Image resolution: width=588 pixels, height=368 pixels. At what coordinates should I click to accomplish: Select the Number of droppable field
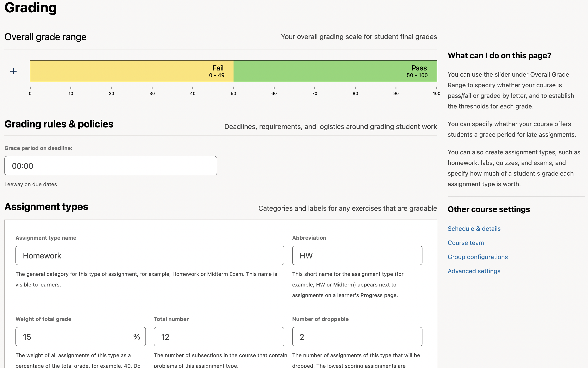pos(357,337)
